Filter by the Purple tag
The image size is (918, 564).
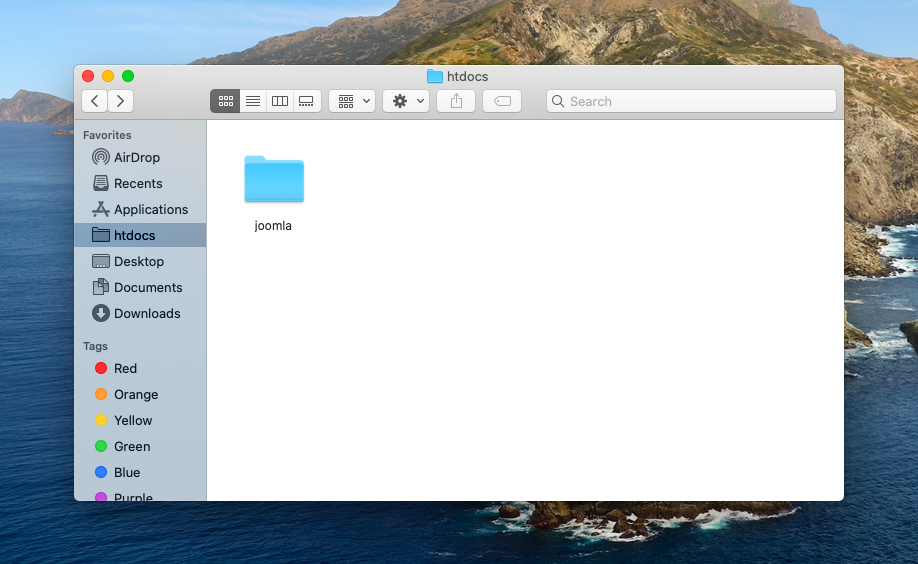141,495
